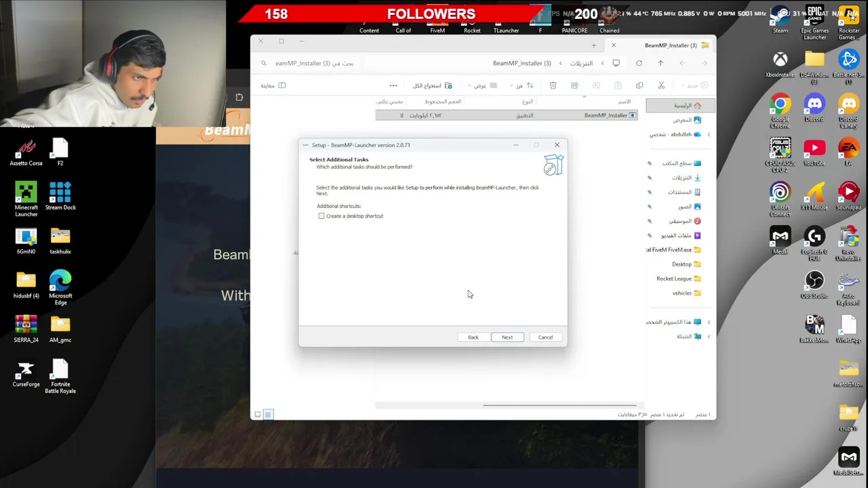Image resolution: width=868 pixels, height=488 pixels.
Task: Open Logitech G HUB desktop icon
Action: coord(814,243)
